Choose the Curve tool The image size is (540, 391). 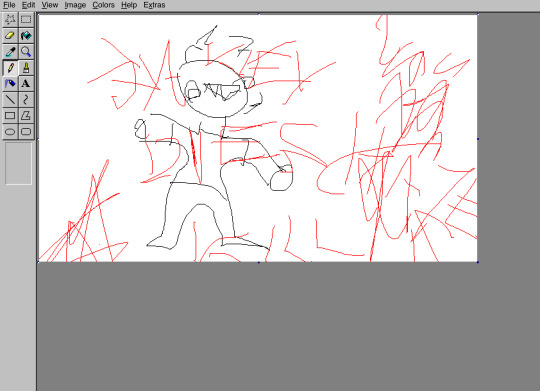[x=26, y=100]
